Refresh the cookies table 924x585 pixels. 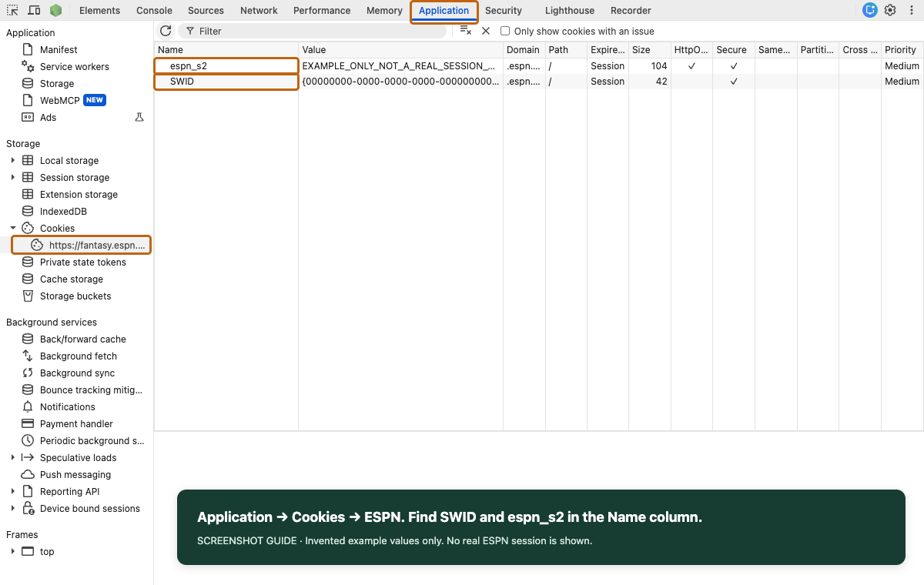166,31
